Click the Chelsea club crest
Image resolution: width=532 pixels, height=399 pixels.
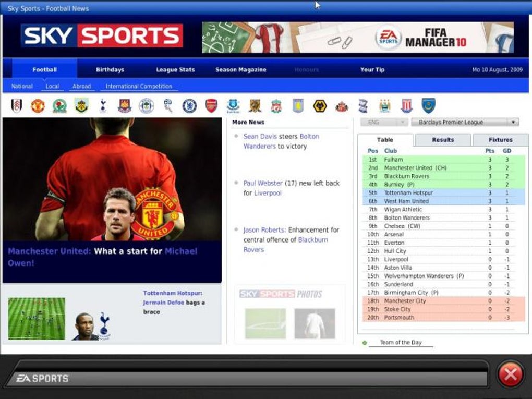point(189,106)
